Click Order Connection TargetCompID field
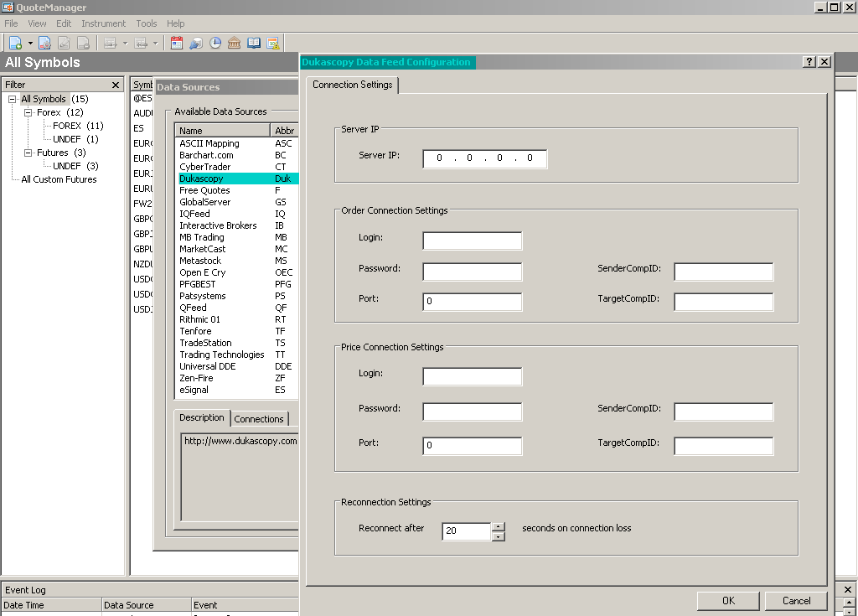The height and width of the screenshot is (616, 858). pyautogui.click(x=723, y=302)
